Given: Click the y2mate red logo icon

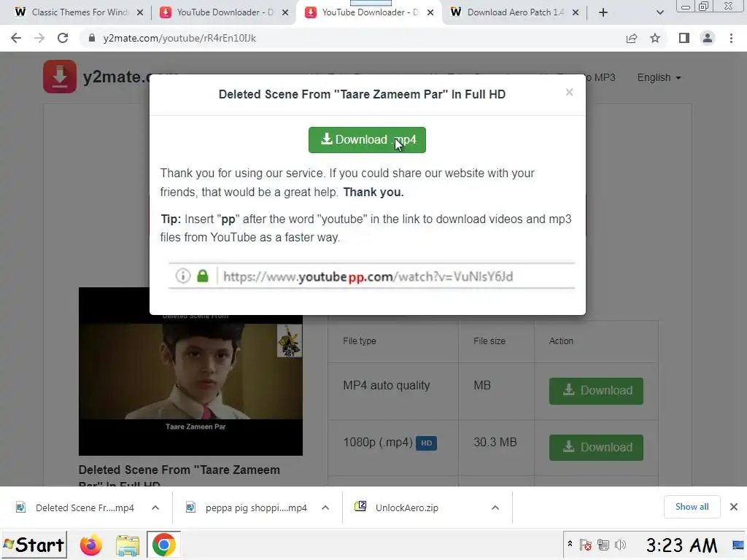Looking at the screenshot, I should pyautogui.click(x=60, y=76).
